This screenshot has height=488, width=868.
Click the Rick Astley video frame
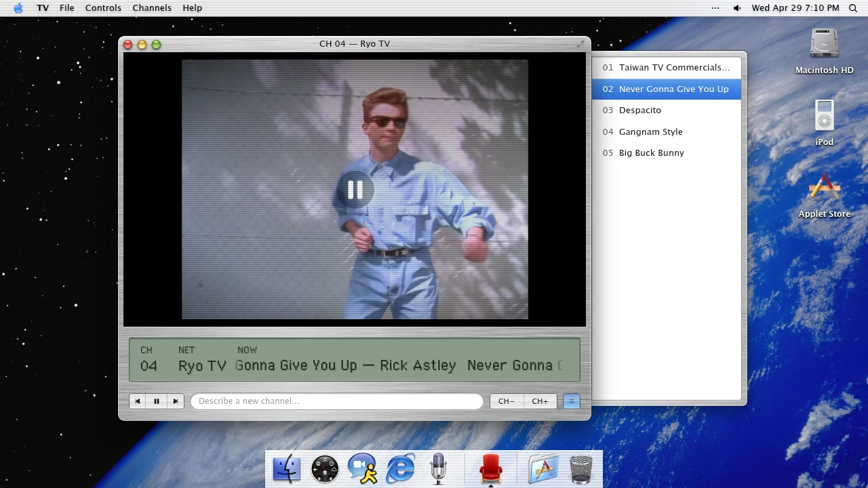(x=355, y=189)
